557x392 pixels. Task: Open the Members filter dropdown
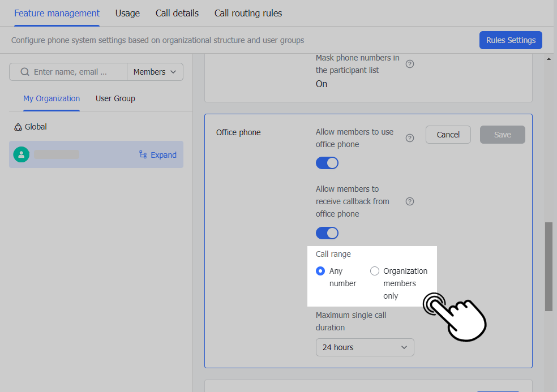pos(155,72)
